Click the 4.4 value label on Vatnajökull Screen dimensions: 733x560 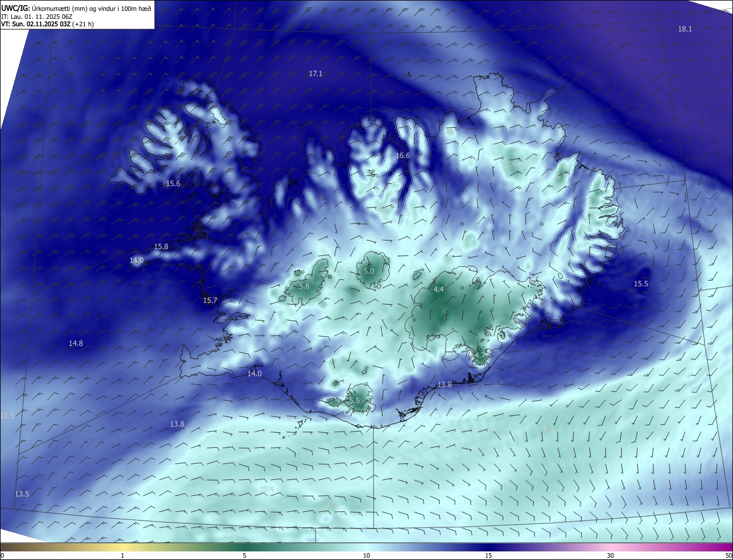pos(439,290)
